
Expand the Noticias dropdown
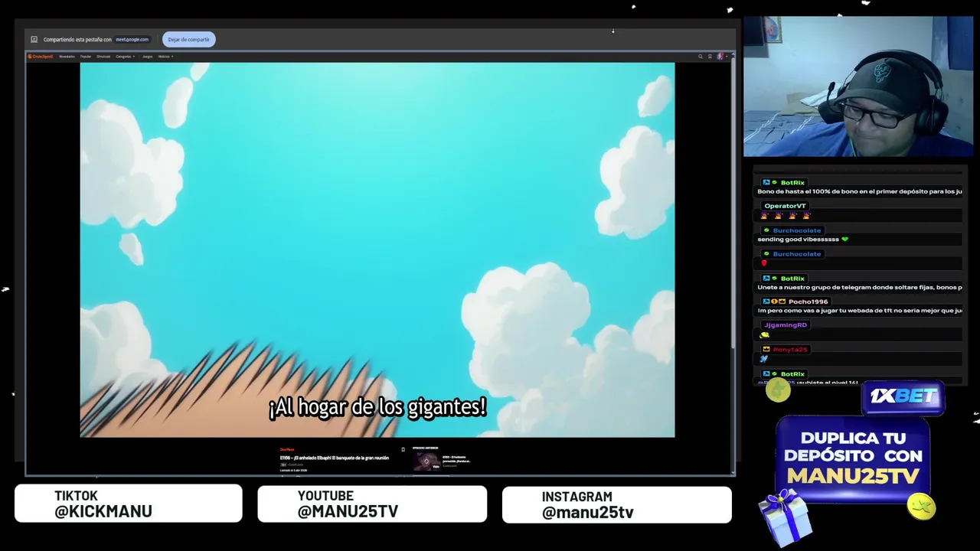165,57
